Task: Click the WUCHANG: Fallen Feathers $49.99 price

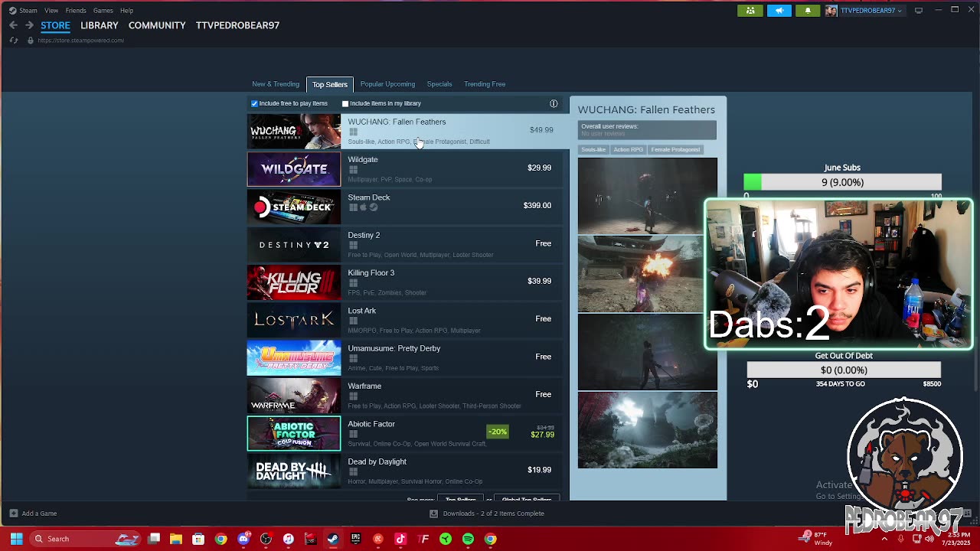Action: tap(541, 130)
